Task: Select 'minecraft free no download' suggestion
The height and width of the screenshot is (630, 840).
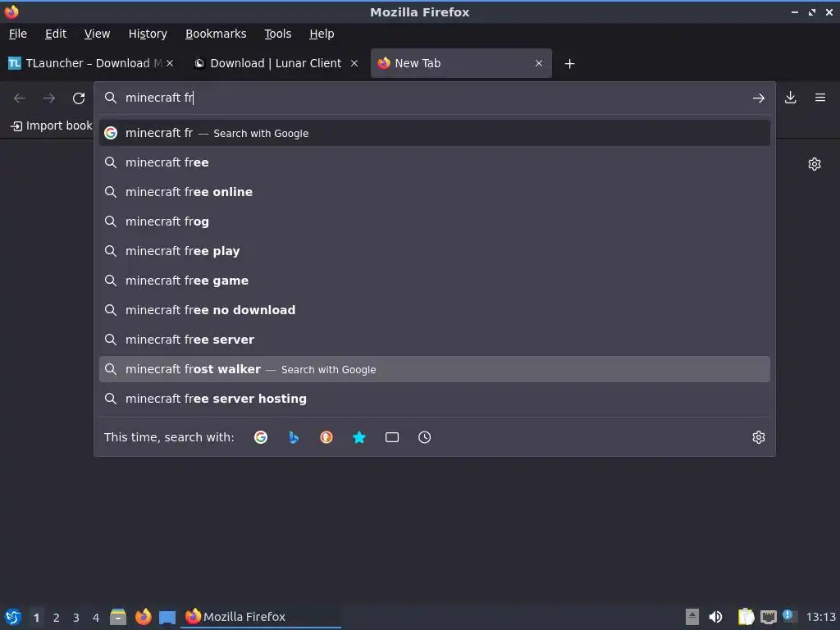Action: click(435, 309)
